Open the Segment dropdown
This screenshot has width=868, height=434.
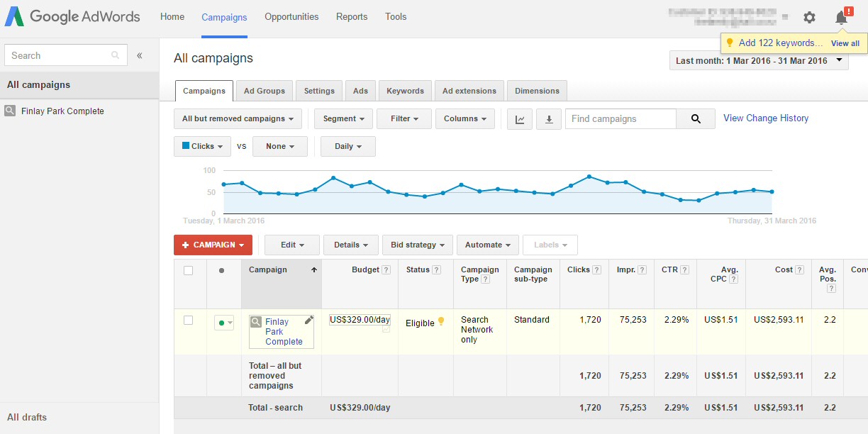(x=343, y=119)
